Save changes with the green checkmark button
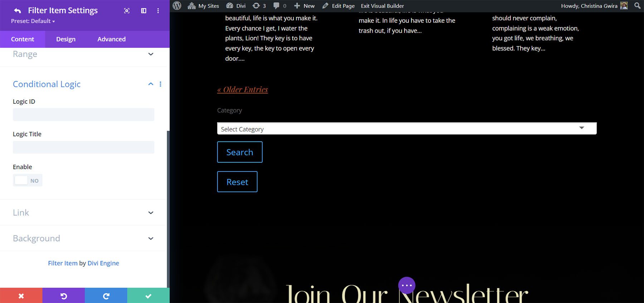Image resolution: width=644 pixels, height=303 pixels. [x=148, y=295]
